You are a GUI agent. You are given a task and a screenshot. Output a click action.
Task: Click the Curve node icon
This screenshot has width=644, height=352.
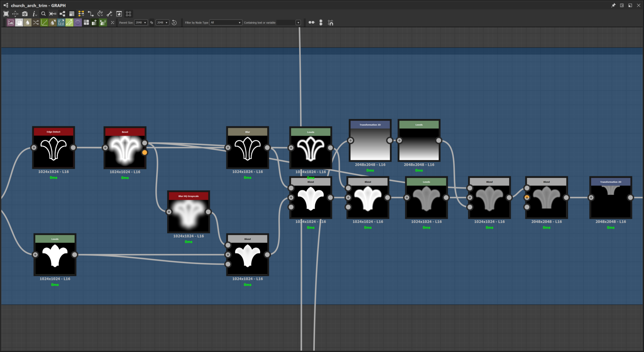tap(44, 23)
